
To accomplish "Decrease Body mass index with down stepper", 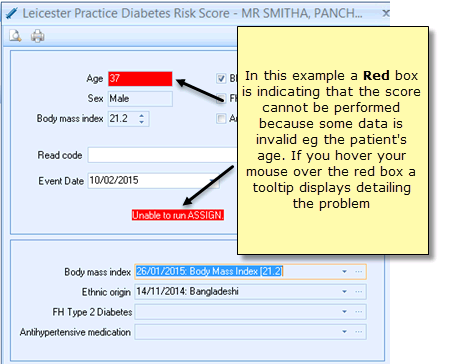I will click(x=142, y=122).
